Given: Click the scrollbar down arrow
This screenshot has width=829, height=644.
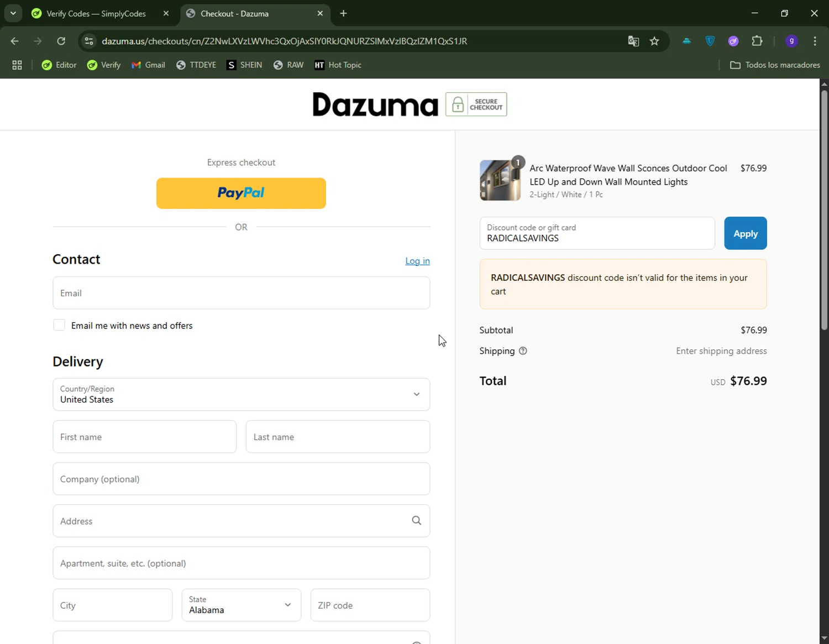Looking at the screenshot, I should click(824, 638).
